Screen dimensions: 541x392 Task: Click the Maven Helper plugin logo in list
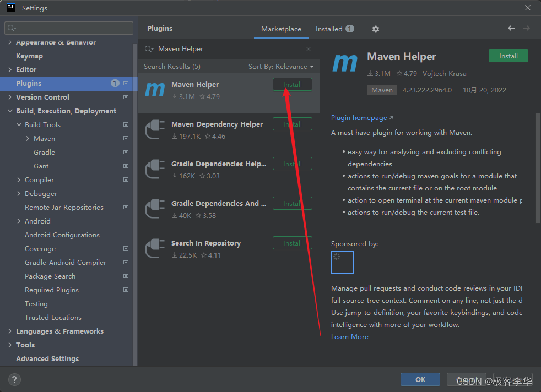tap(155, 90)
